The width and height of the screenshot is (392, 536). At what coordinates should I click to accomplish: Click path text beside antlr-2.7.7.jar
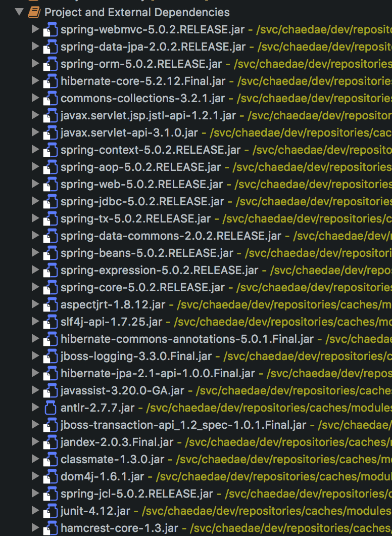pos(269,408)
